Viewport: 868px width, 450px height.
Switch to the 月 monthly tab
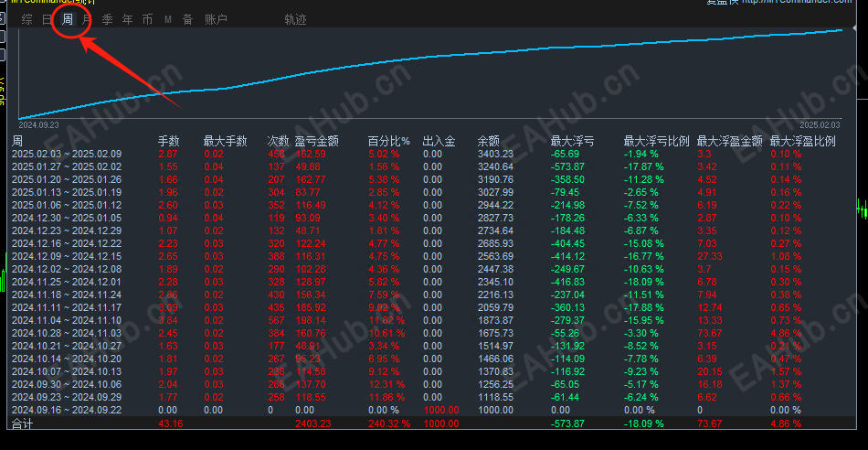(87, 20)
